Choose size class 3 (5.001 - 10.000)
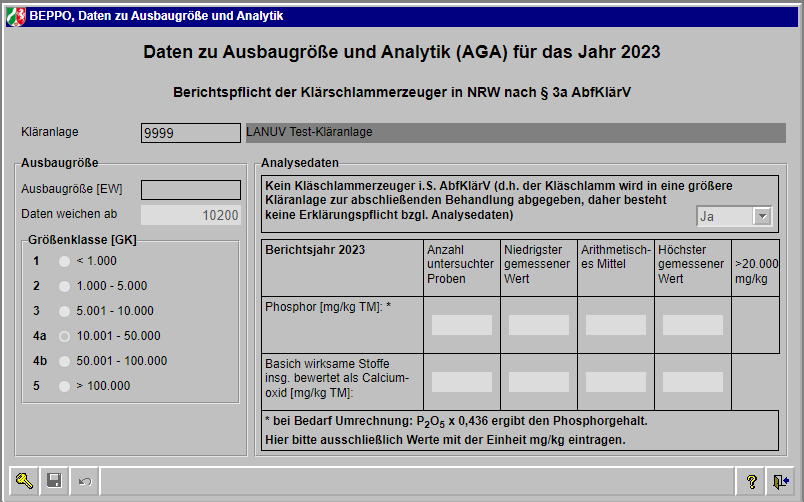 click(65, 311)
